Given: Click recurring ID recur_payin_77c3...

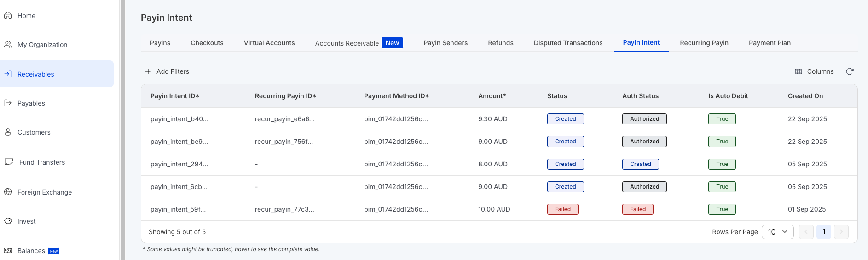Looking at the screenshot, I should (x=284, y=209).
